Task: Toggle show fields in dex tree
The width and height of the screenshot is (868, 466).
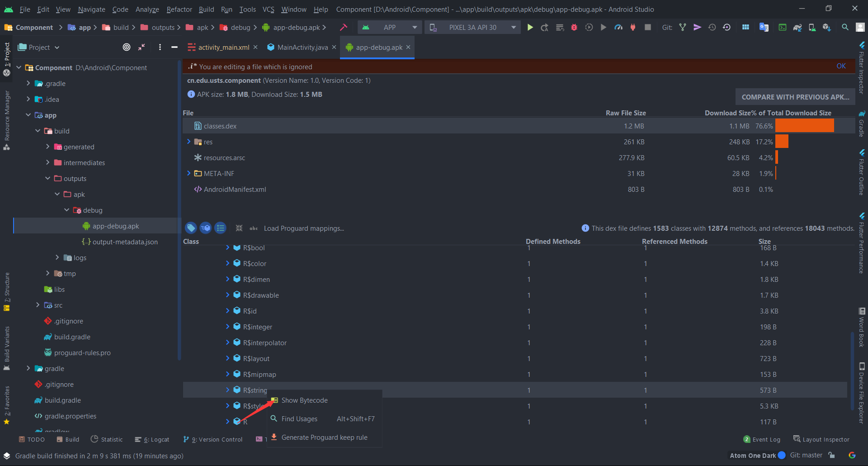Action: click(191, 228)
